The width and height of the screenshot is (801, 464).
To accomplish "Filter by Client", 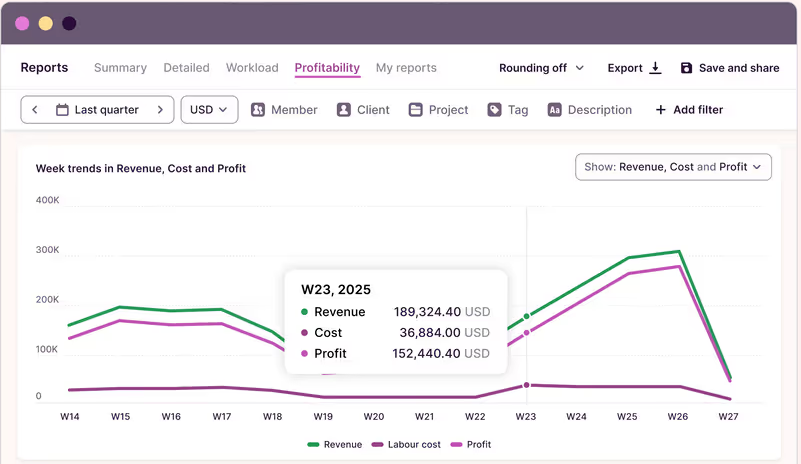I will click(363, 110).
